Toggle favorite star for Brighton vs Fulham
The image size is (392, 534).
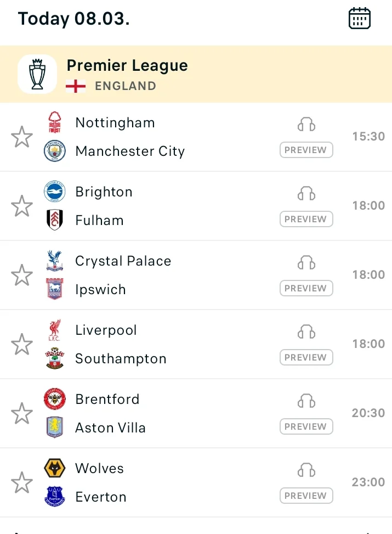[x=22, y=206]
